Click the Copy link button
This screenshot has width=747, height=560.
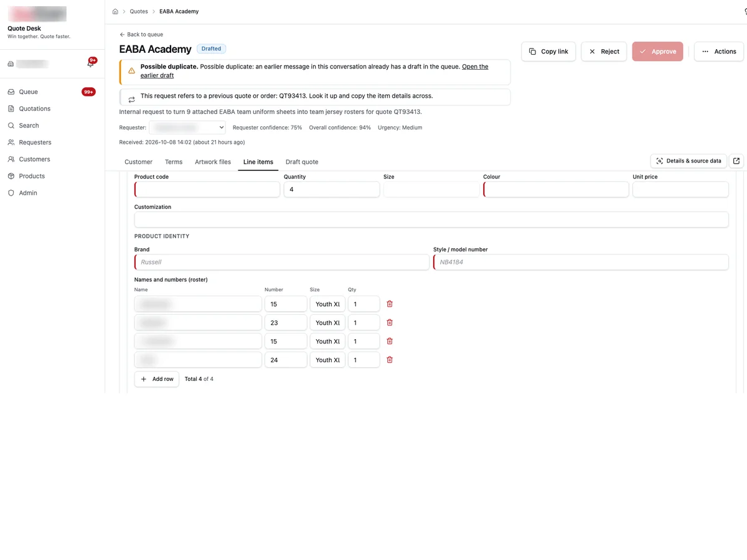[x=548, y=52]
